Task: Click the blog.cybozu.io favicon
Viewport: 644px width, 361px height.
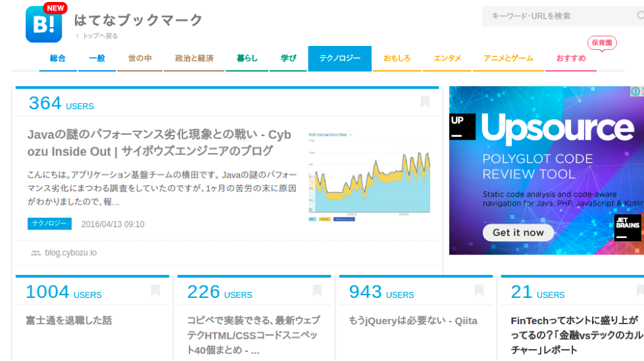Action: 36,253
